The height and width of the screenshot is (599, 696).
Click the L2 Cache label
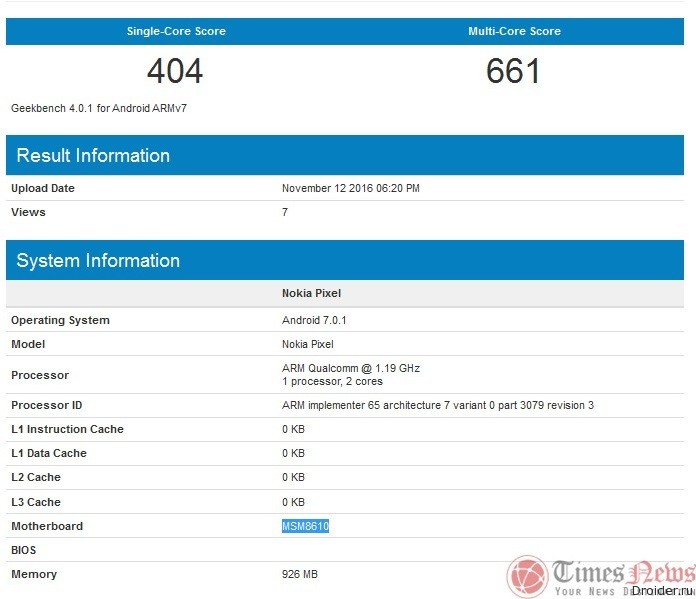(36, 477)
